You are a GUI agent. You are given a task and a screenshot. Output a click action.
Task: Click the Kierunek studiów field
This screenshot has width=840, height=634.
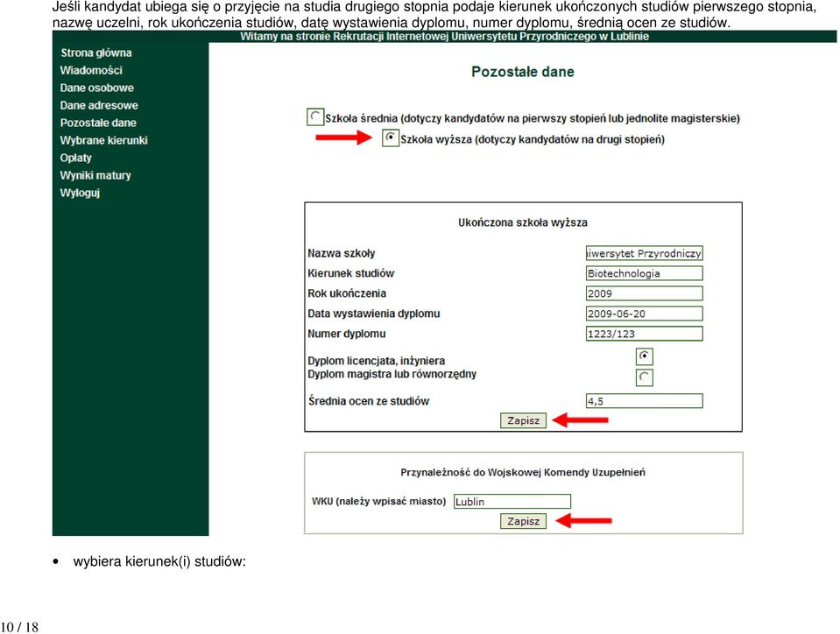(645, 273)
